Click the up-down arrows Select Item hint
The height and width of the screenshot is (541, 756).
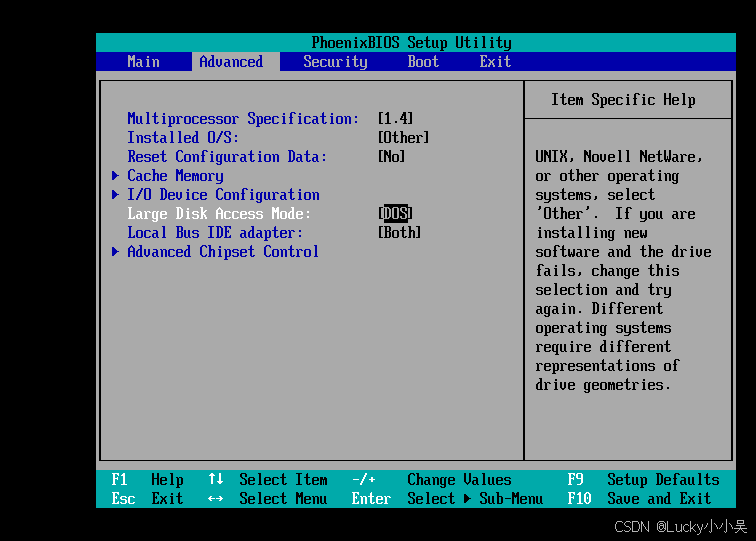coord(268,479)
